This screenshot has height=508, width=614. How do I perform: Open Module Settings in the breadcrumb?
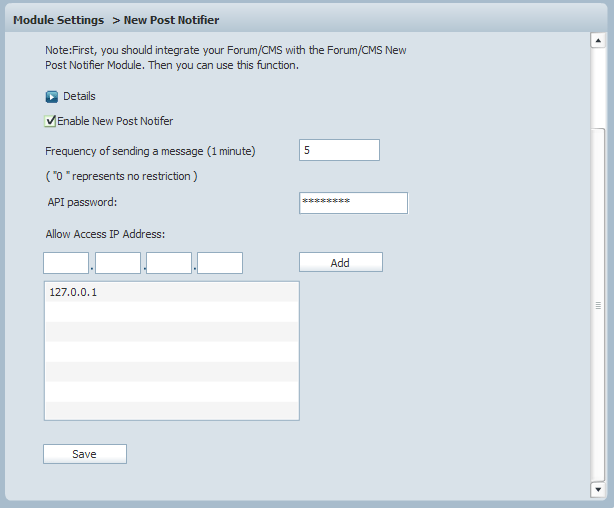(x=58, y=20)
